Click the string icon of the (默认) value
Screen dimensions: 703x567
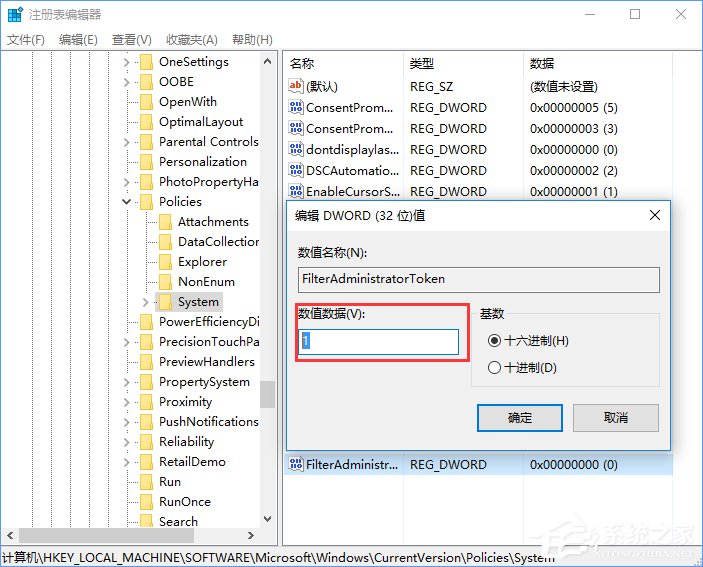click(295, 87)
